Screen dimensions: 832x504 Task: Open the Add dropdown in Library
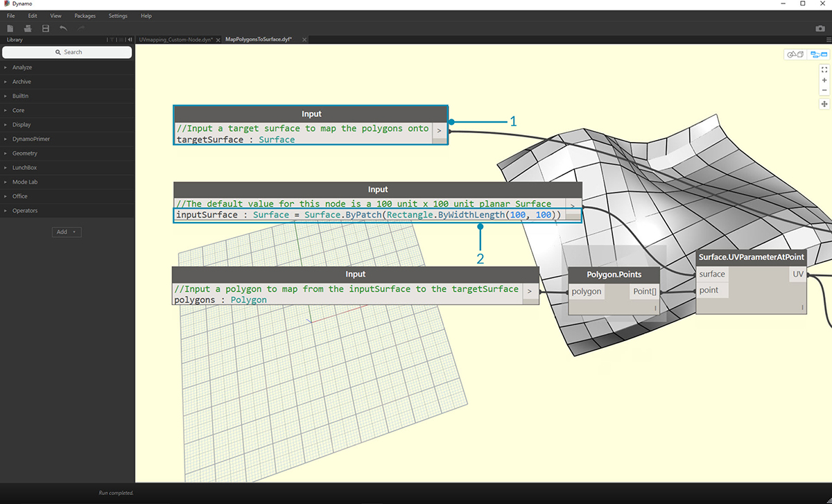tap(67, 232)
